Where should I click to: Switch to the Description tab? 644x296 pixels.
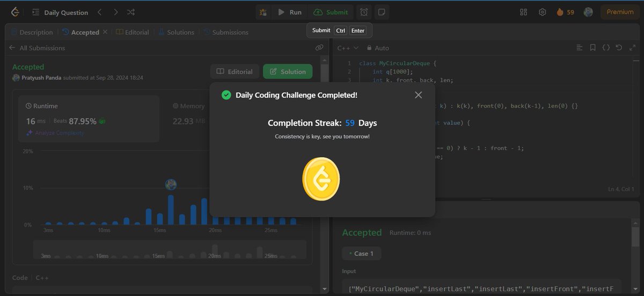pos(32,32)
